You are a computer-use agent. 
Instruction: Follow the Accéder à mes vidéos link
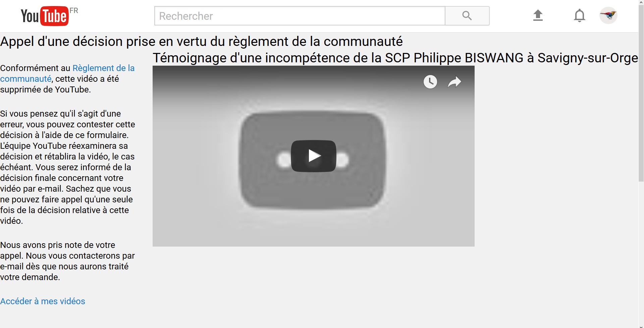(43, 301)
